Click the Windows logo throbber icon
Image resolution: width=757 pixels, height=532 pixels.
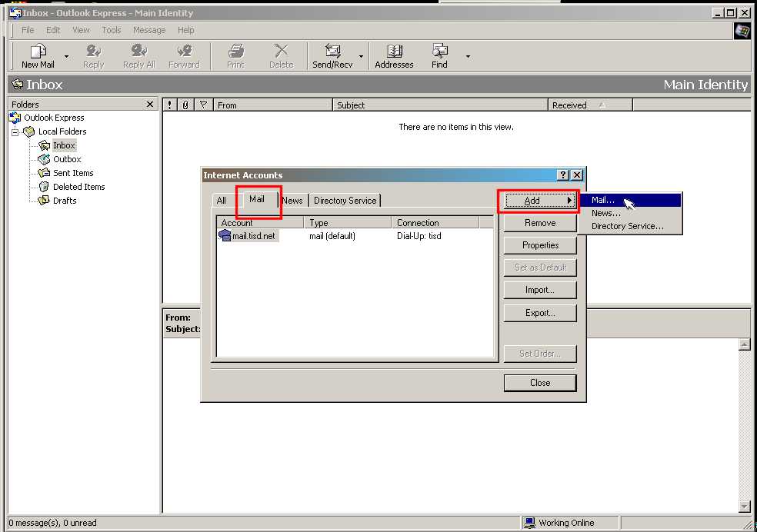point(742,31)
